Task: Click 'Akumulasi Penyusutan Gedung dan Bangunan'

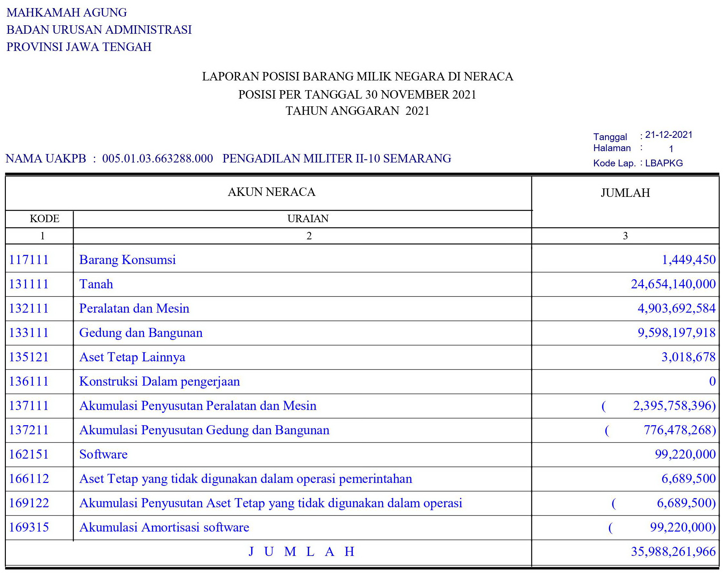Action: [204, 430]
